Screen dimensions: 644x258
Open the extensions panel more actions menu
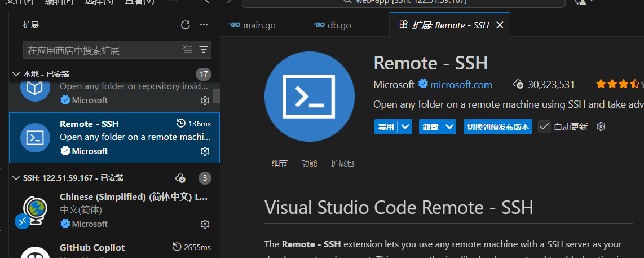pos(204,25)
